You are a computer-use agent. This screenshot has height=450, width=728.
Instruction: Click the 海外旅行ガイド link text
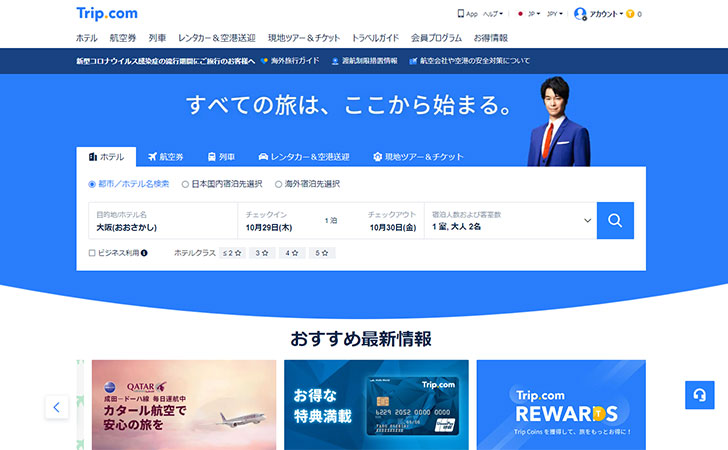click(x=295, y=61)
